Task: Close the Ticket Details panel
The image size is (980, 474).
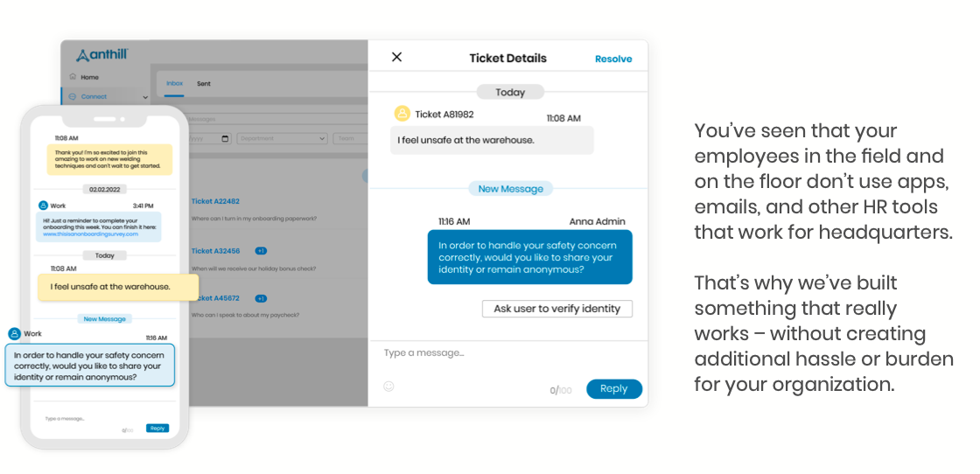Action: coord(396,58)
